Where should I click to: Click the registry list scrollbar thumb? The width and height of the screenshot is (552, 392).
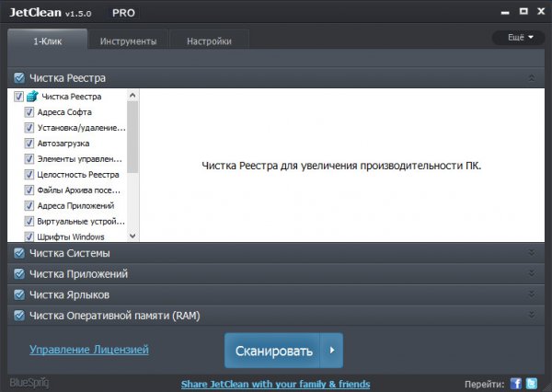[x=132, y=137]
